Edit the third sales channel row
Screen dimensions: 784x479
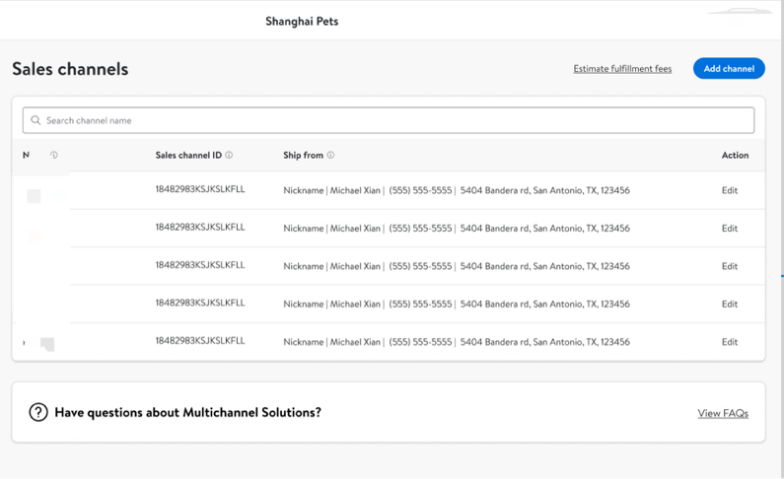point(729,266)
